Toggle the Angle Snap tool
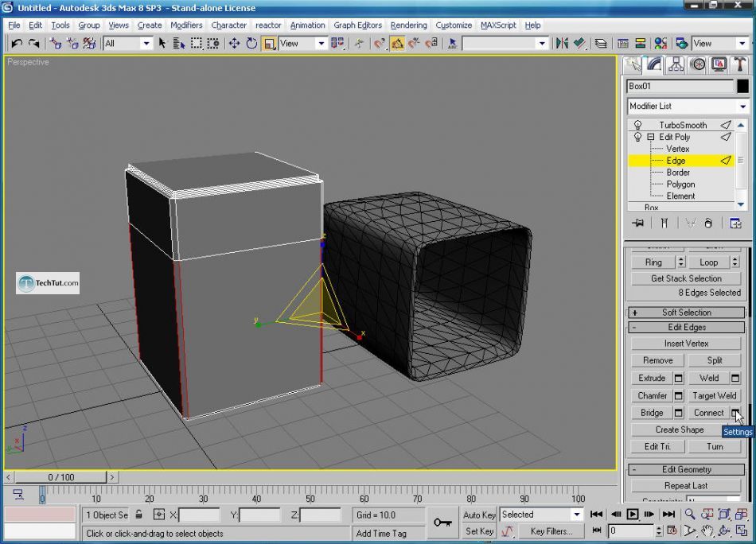Image resolution: width=756 pixels, height=544 pixels. click(397, 44)
